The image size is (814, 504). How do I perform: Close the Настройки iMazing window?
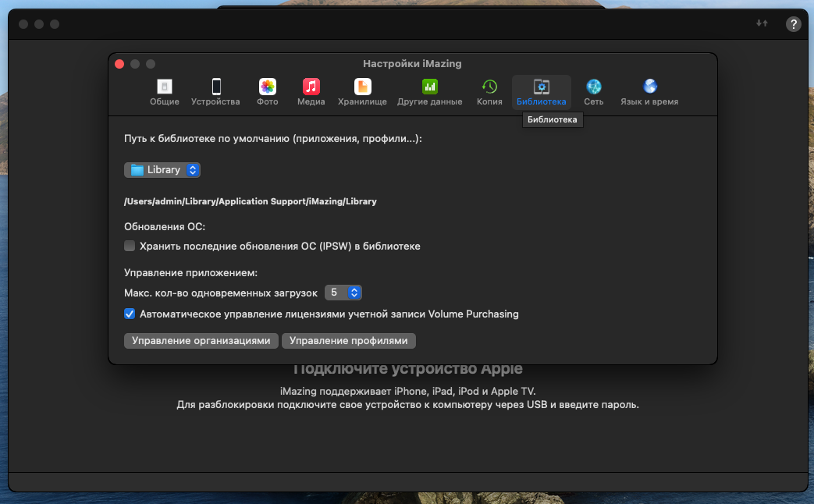point(119,64)
